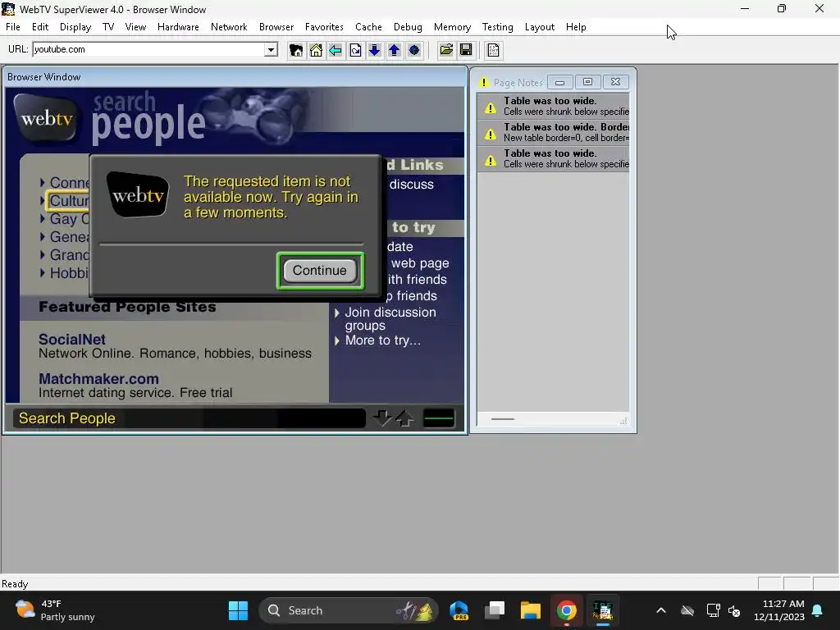The height and width of the screenshot is (630, 840).
Task: Click the 'More to try…' link
Action: [382, 340]
